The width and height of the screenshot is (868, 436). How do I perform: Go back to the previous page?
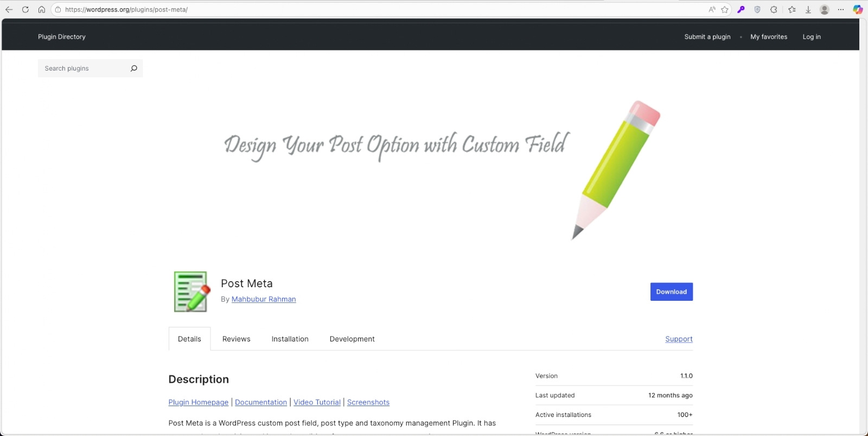[9, 9]
